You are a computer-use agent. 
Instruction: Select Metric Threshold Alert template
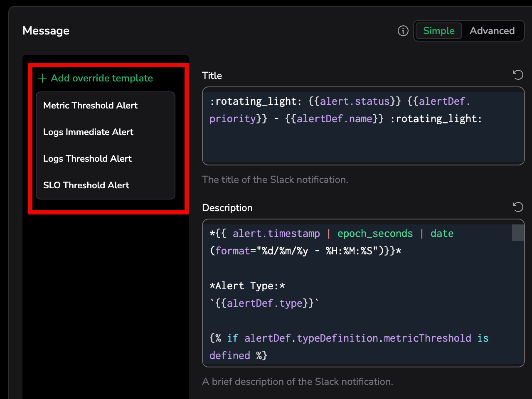[x=90, y=106]
